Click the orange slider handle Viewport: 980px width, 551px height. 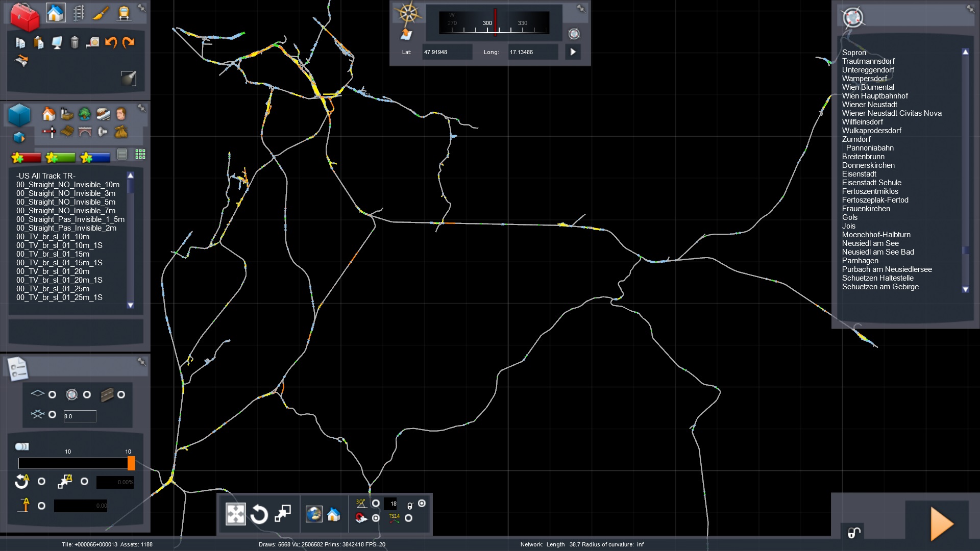point(131,463)
